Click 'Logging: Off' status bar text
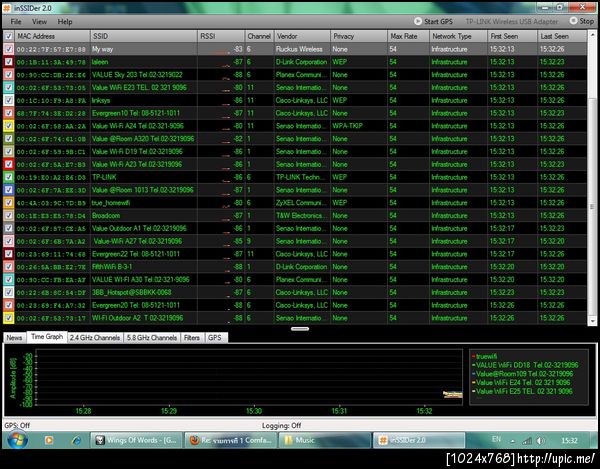This screenshot has height=469, width=600. (281, 425)
